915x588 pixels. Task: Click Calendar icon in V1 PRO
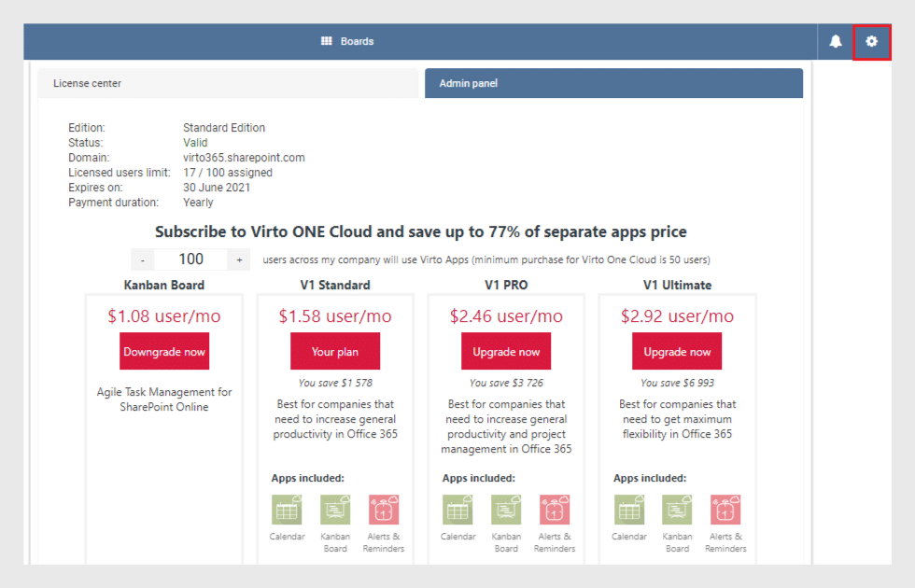(457, 510)
